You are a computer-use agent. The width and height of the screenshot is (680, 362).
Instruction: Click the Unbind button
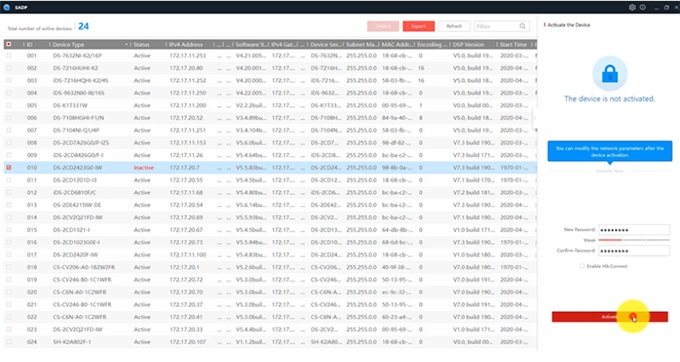tap(383, 26)
